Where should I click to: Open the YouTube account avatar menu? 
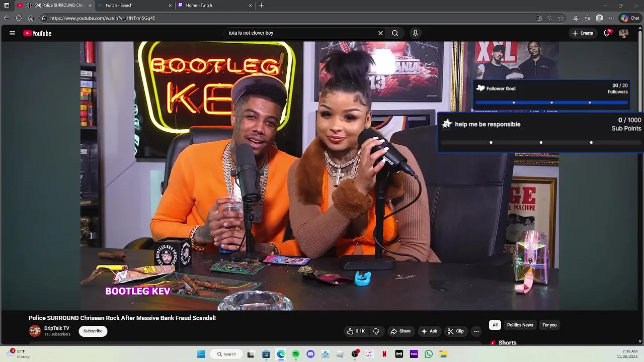(x=623, y=33)
